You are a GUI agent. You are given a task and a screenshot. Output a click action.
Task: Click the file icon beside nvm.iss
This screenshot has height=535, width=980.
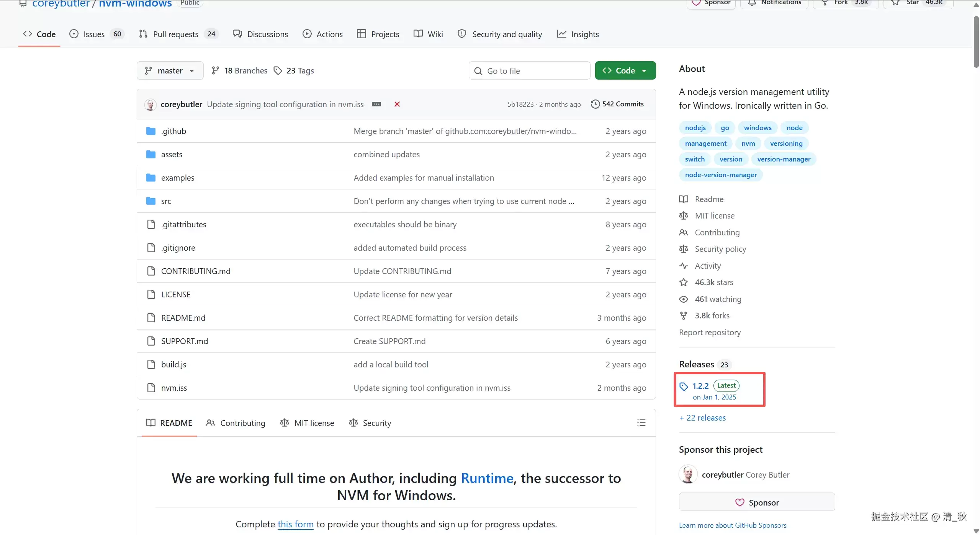[151, 388]
